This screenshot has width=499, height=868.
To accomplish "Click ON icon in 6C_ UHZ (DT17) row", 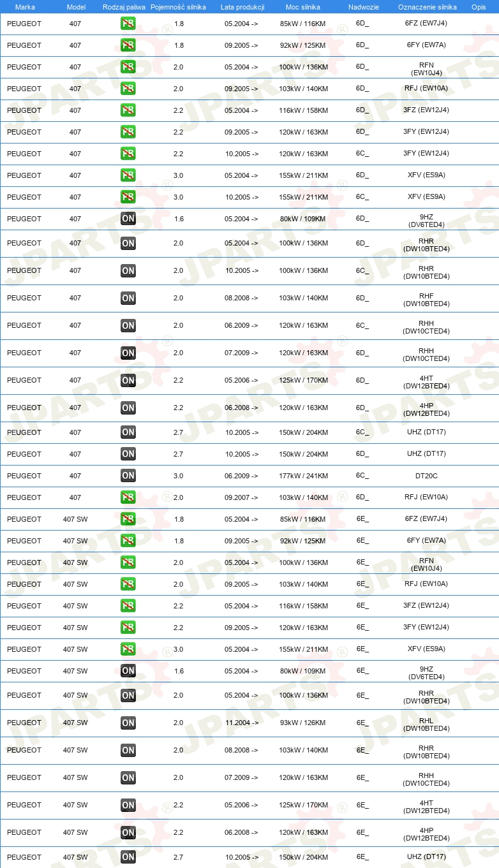I will 128,432.
